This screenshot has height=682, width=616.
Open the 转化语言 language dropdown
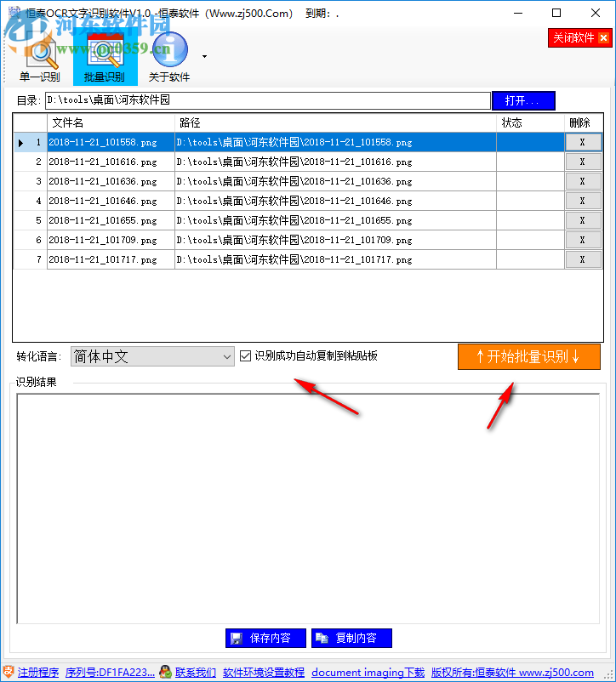152,356
